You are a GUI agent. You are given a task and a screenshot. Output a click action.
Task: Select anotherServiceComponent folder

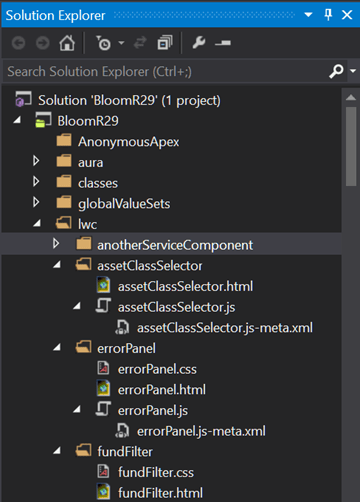[x=175, y=245]
